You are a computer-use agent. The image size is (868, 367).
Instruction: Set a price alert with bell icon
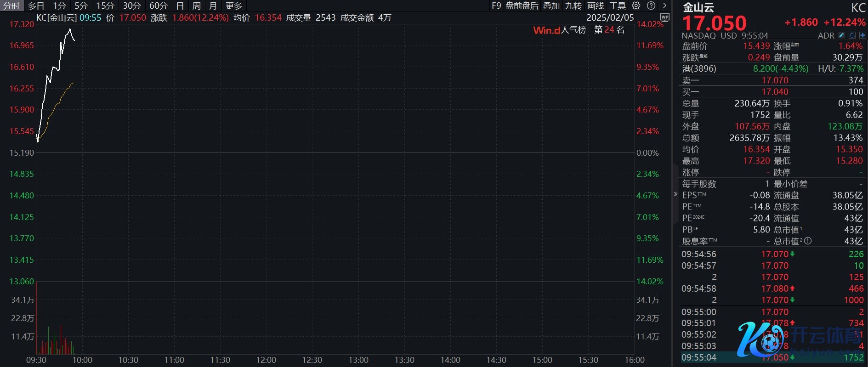click(852, 35)
